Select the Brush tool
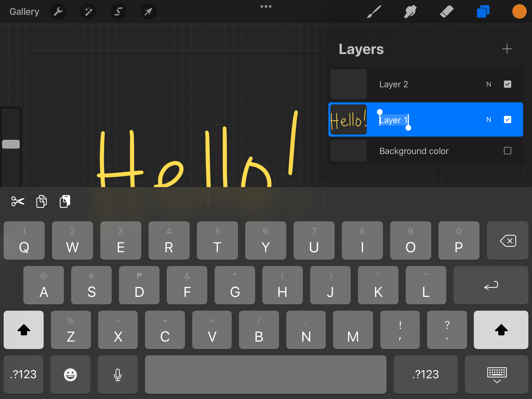This screenshot has width=532, height=399. (x=374, y=11)
